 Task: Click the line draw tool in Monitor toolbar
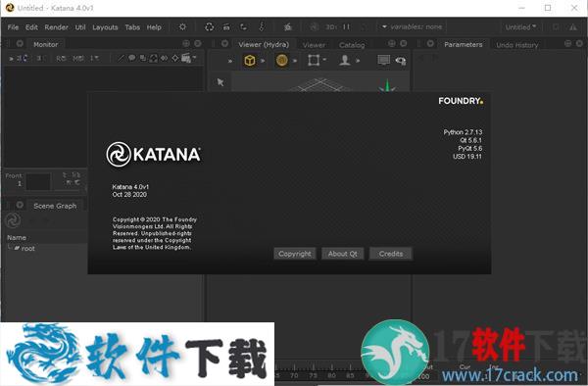[121, 58]
